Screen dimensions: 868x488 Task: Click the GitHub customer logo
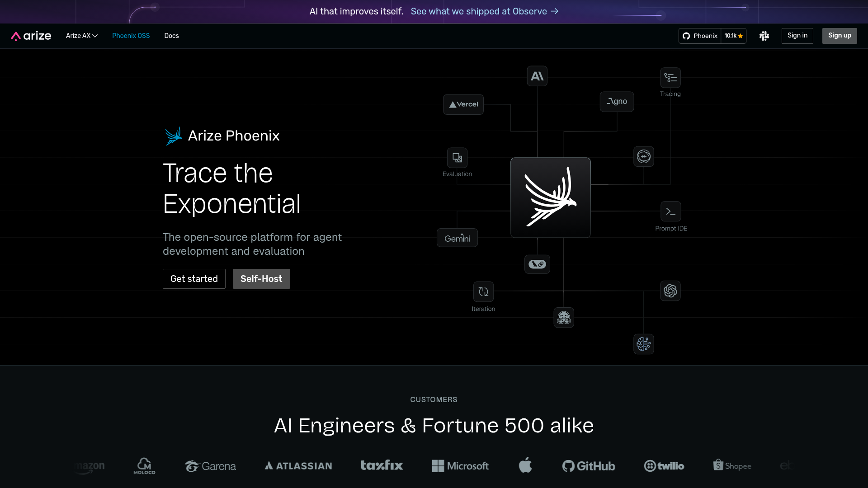coord(588,466)
